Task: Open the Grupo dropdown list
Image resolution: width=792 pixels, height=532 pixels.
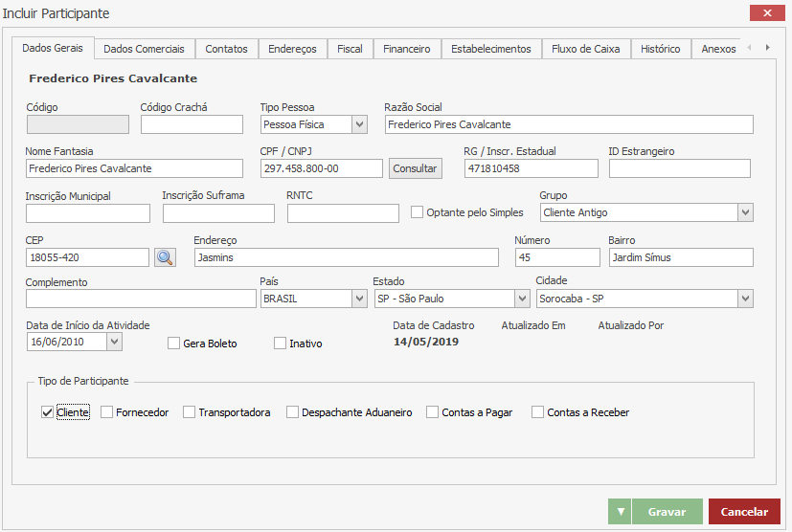Action: 744,212
